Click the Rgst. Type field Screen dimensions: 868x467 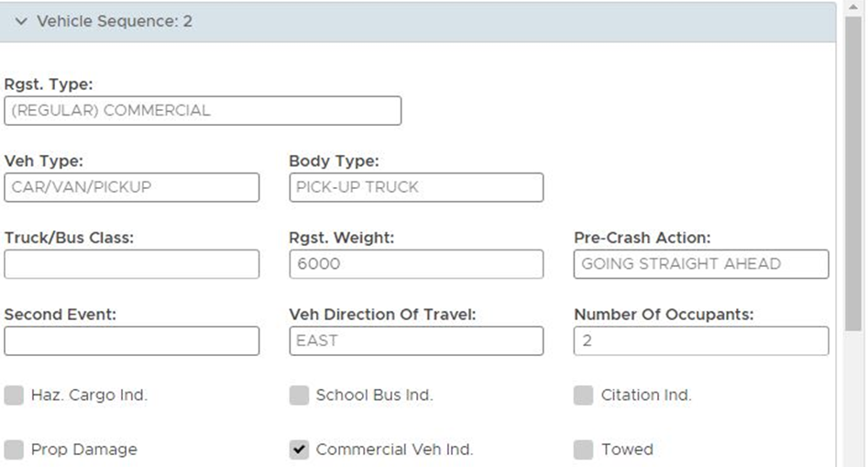coord(203,111)
